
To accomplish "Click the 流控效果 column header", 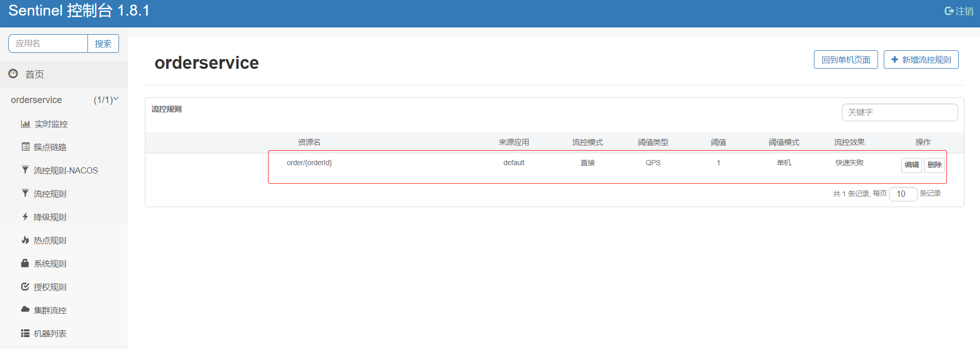I will 850,142.
